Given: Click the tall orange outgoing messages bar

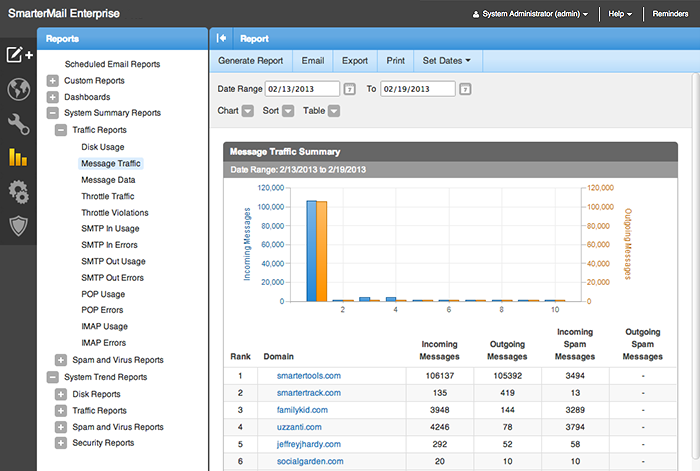Looking at the screenshot, I should (322, 251).
